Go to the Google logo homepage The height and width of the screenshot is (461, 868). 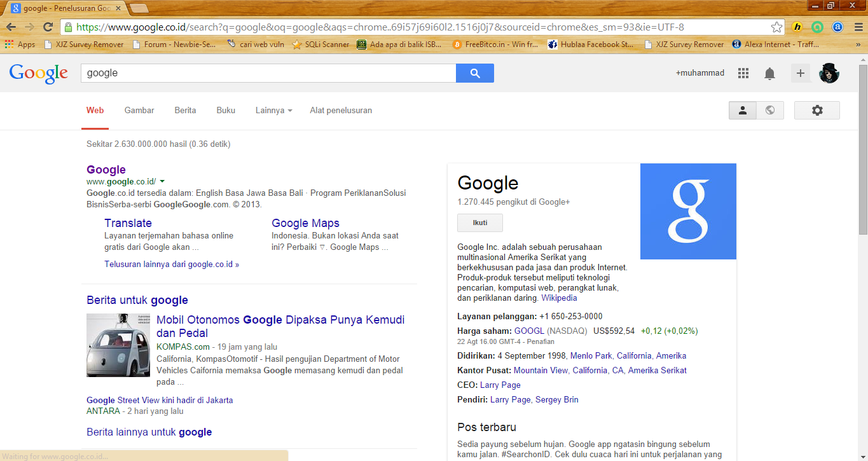coord(39,73)
